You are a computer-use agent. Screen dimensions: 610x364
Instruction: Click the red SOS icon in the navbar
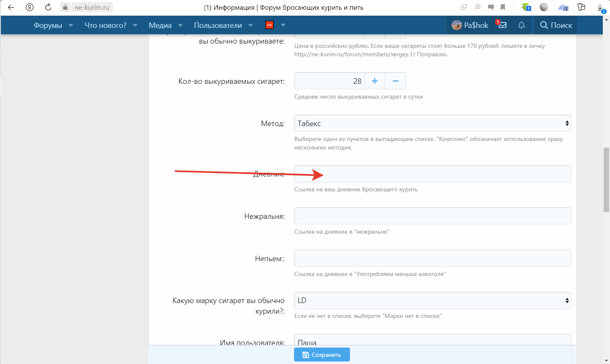269,25
